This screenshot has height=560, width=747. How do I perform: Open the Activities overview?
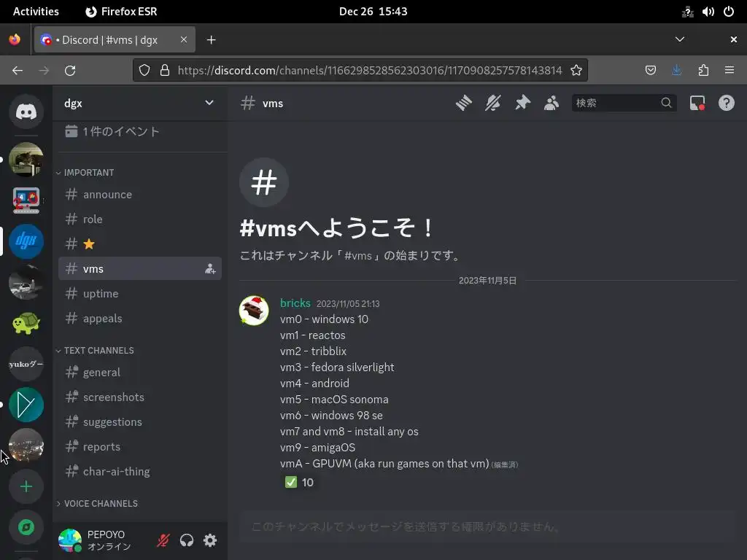(36, 12)
